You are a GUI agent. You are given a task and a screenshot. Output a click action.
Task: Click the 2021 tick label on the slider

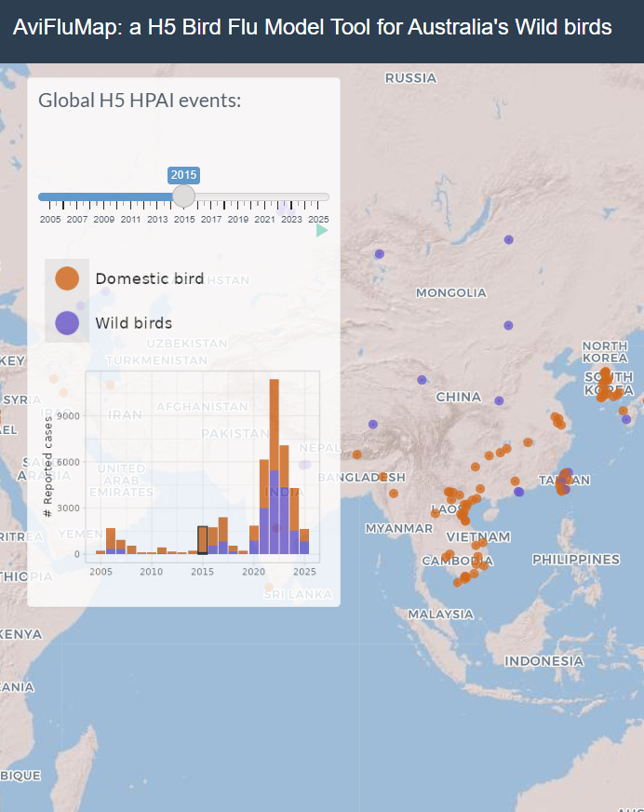264,220
